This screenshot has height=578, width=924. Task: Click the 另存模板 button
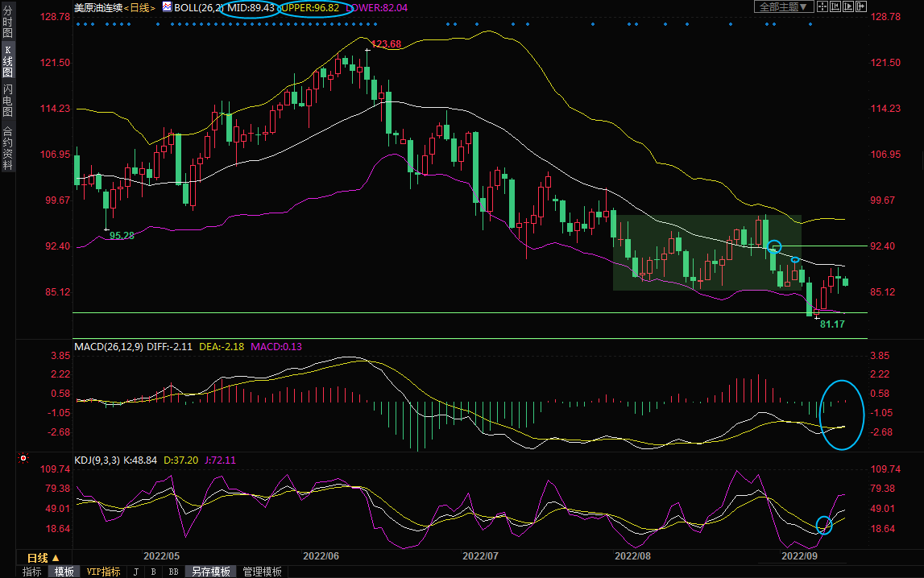(x=211, y=572)
